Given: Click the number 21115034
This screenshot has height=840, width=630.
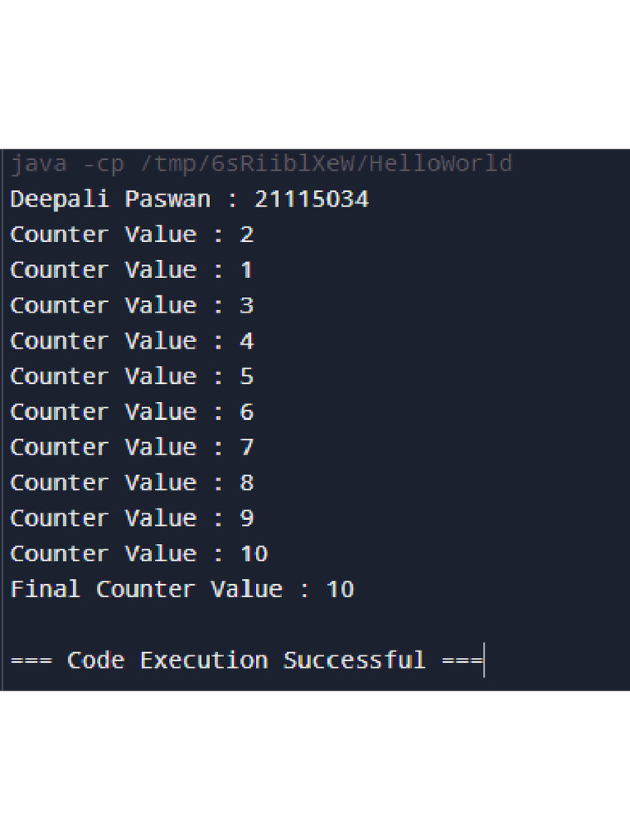Looking at the screenshot, I should point(312,199).
